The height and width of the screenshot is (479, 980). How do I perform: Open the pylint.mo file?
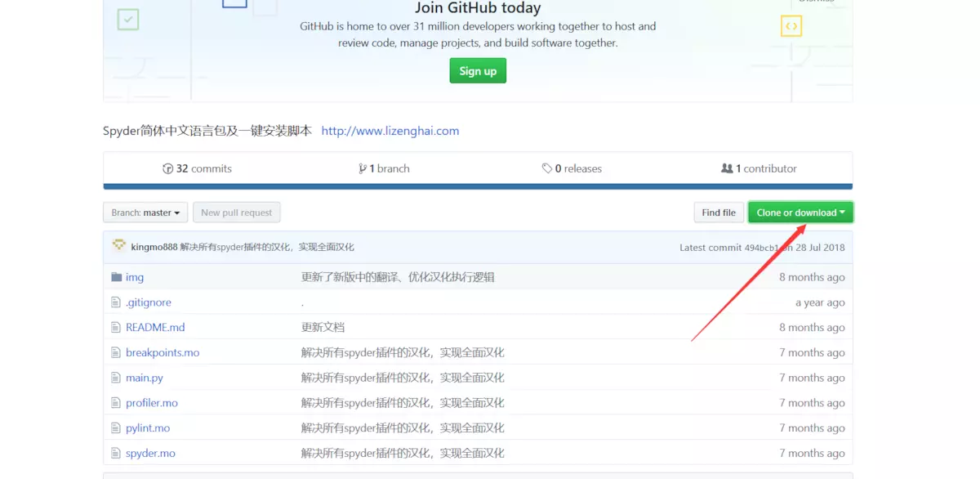[148, 428]
